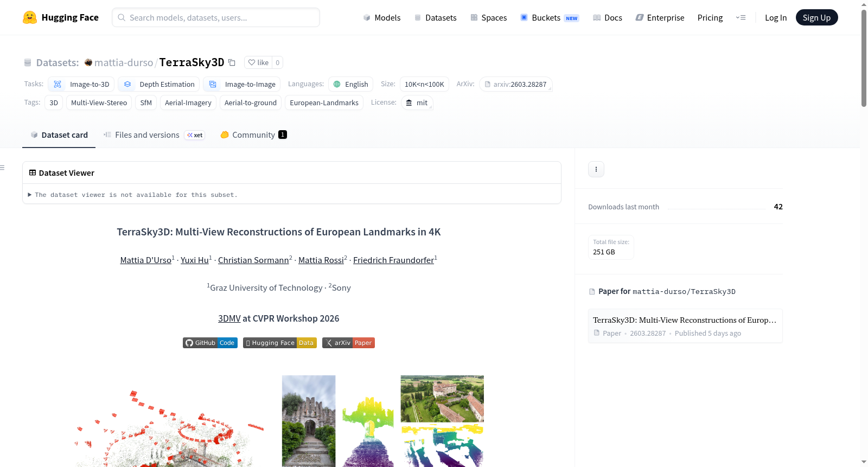The image size is (868, 467).
Task: Select the Image-to-3D task tag
Action: click(81, 84)
